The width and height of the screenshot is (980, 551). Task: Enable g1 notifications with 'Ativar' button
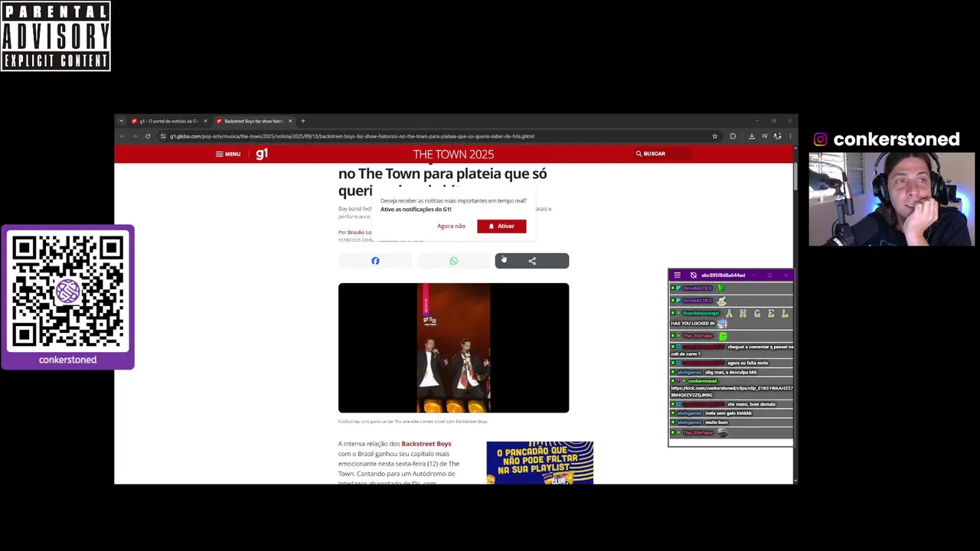501,226
